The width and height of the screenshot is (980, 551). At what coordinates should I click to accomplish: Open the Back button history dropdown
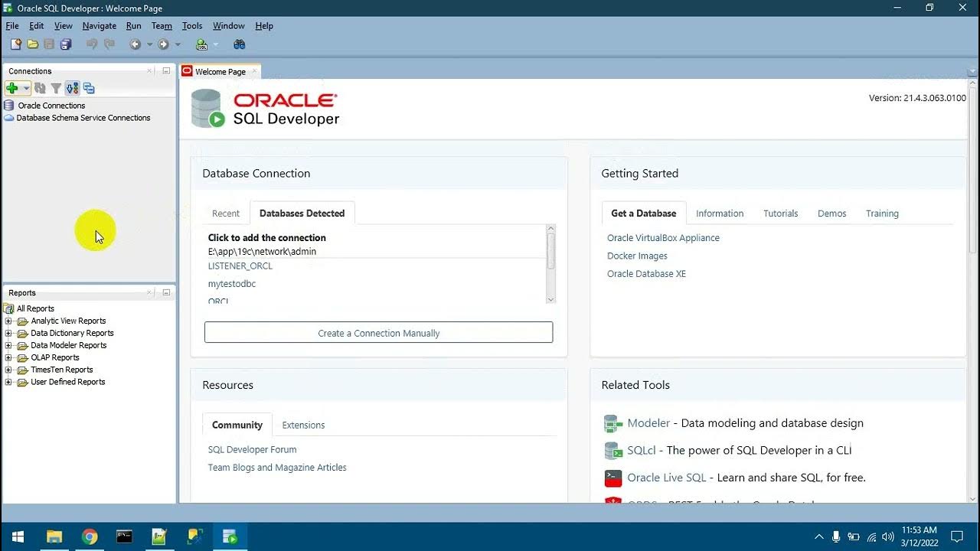tap(149, 44)
